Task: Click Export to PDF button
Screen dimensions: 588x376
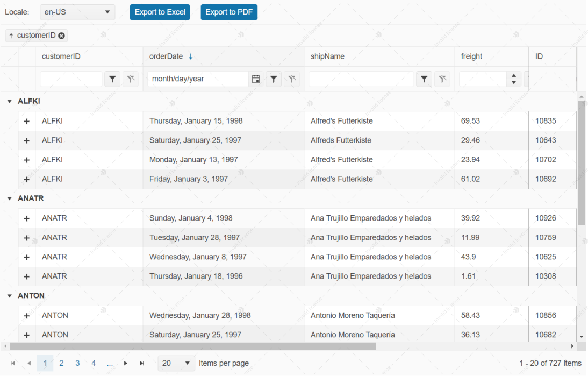Action: (229, 12)
